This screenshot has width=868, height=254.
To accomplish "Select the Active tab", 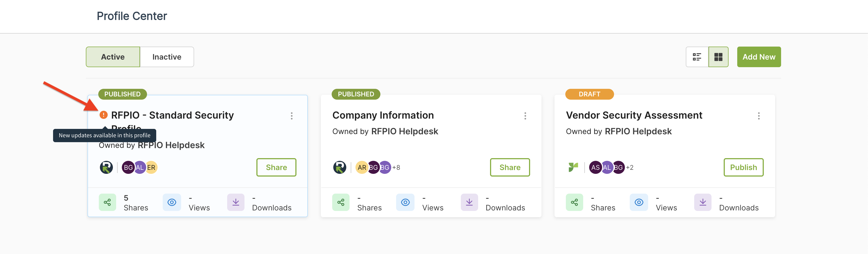I will click(x=113, y=57).
